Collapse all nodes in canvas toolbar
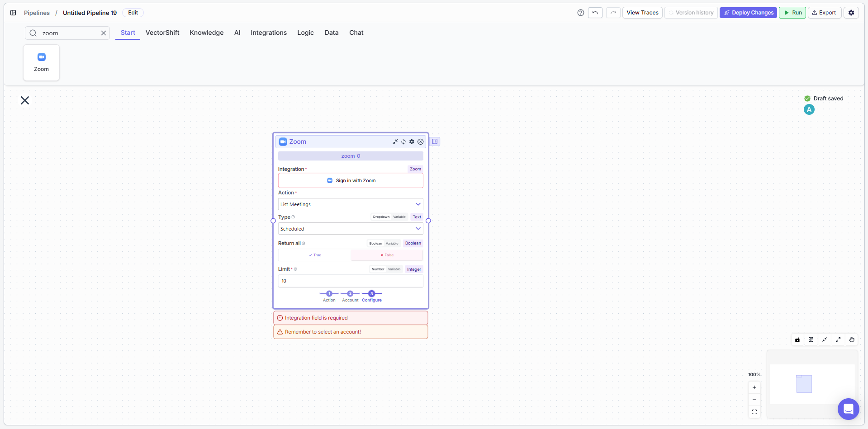 click(825, 339)
